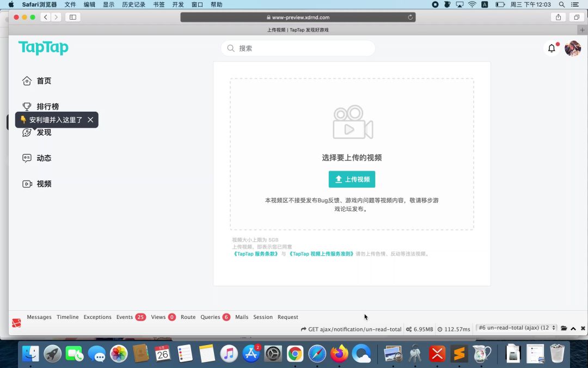Open the request history dropdown in debugbar
This screenshot has width=588, height=368.
click(x=517, y=328)
